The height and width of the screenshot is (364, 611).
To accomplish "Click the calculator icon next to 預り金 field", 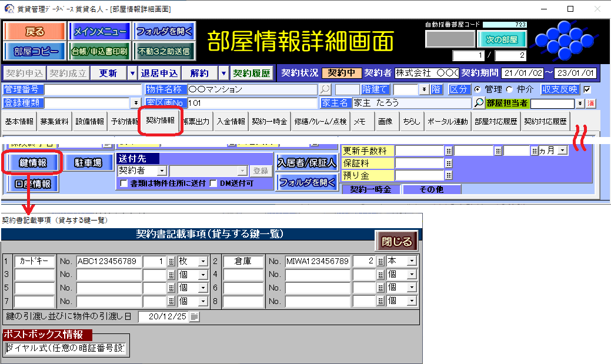I will point(449,175).
